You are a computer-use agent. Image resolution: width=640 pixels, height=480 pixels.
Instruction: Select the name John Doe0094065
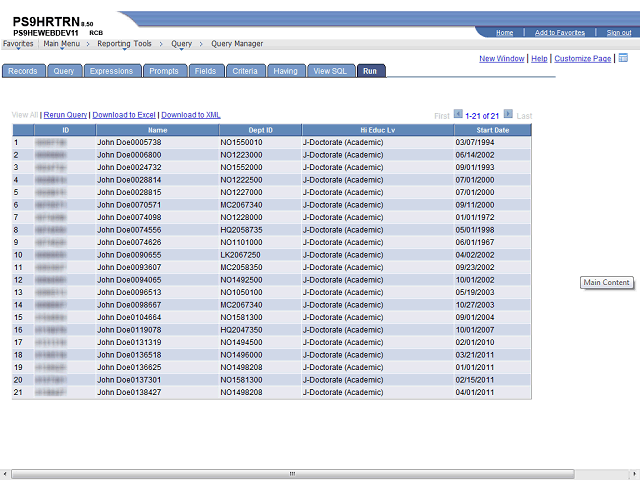pos(129,280)
